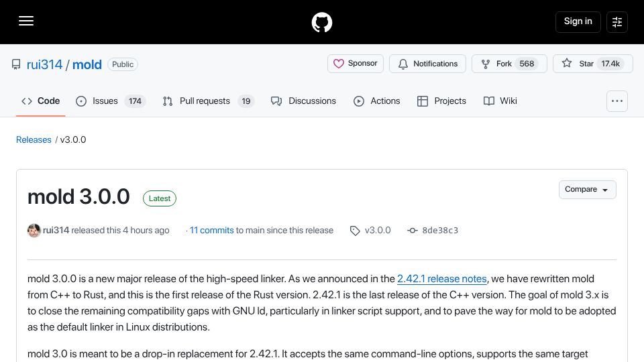View the 11 commits since release
Screen dimensions: 644x362
point(211,230)
